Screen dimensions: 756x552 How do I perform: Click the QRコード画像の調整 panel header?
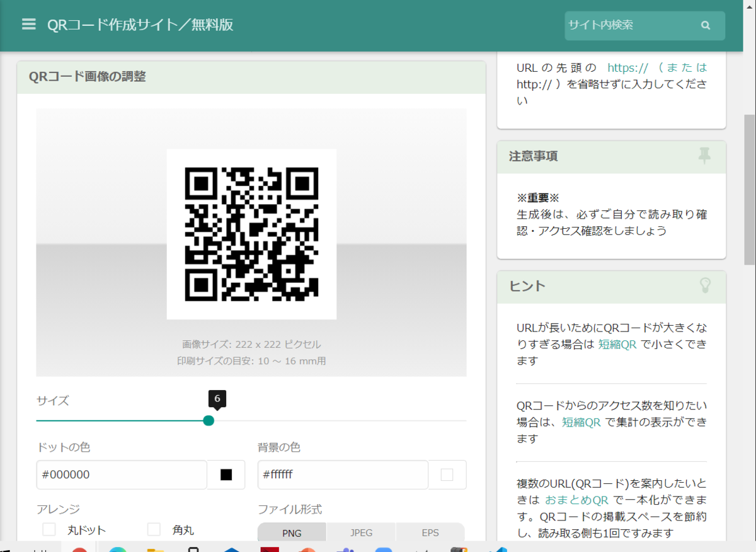[251, 77]
